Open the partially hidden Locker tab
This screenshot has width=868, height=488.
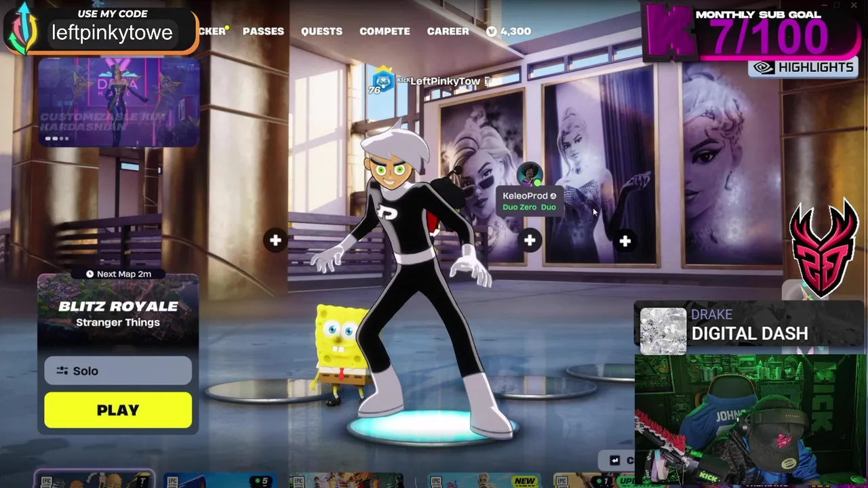pos(213,31)
